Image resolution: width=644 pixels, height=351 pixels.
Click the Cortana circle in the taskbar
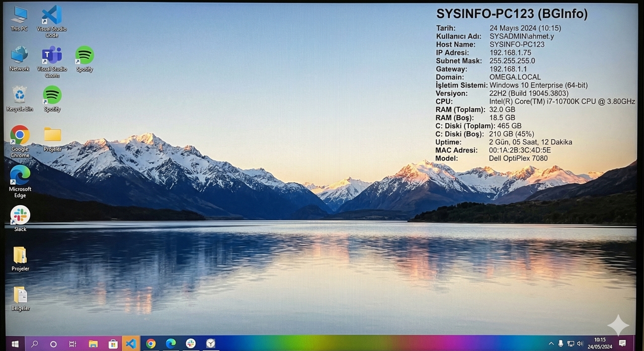tap(53, 343)
